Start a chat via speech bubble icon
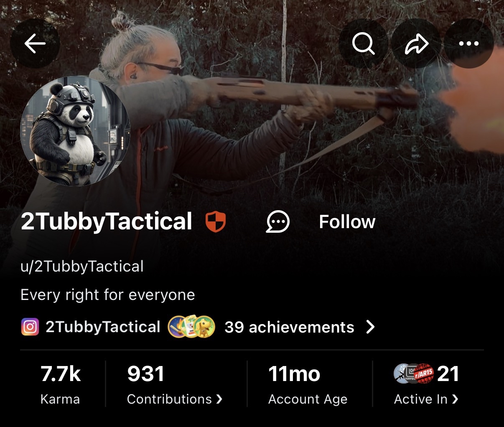The width and height of the screenshot is (504, 427). [x=278, y=222]
